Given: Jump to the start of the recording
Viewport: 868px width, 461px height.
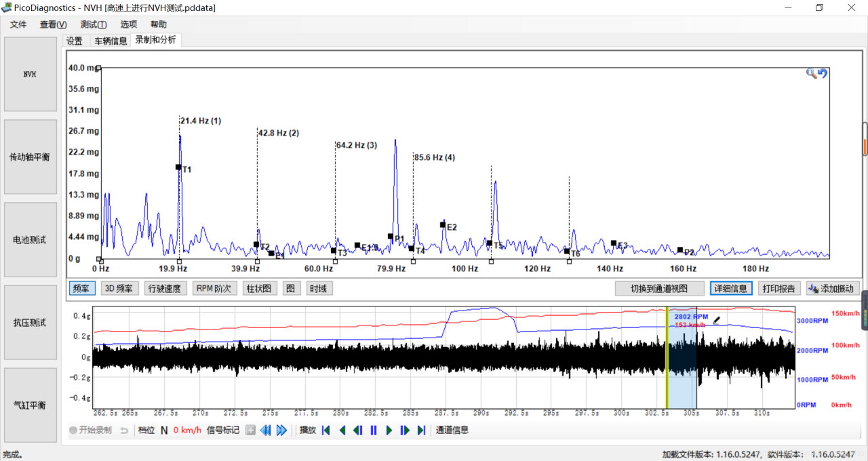Looking at the screenshot, I should tap(326, 430).
